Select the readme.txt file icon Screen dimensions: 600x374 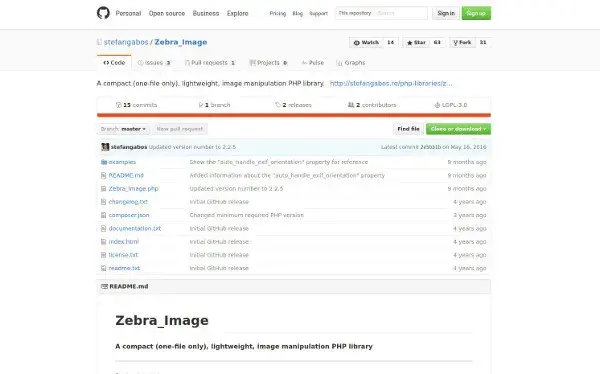[x=103, y=268]
